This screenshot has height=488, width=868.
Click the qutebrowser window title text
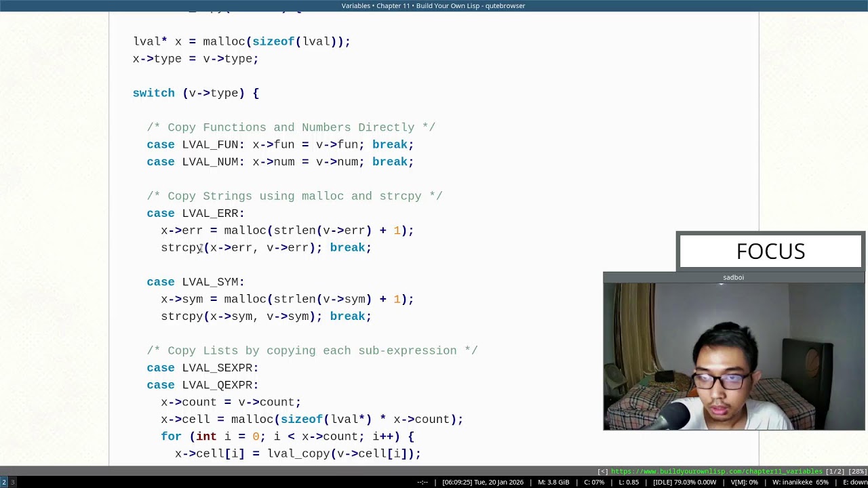pyautogui.click(x=433, y=5)
